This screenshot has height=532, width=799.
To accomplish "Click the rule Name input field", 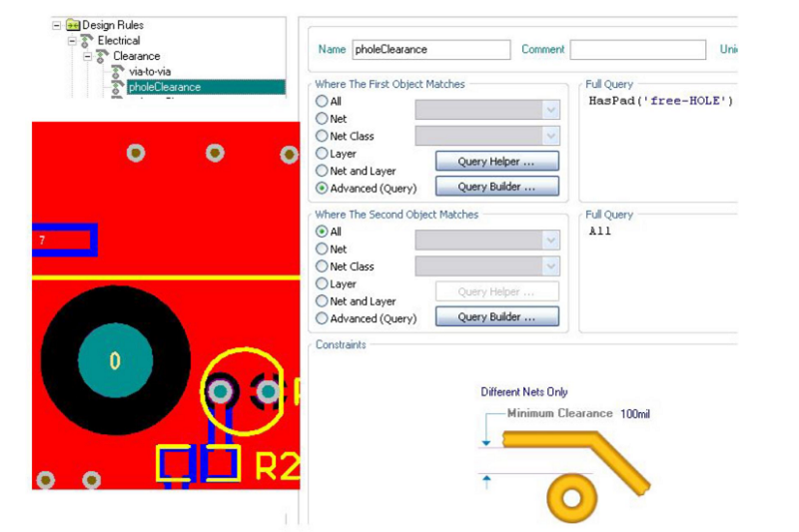I will tap(429, 49).
